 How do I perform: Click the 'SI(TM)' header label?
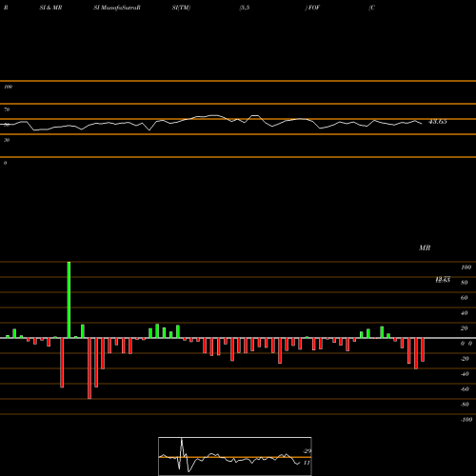pos(181,8)
